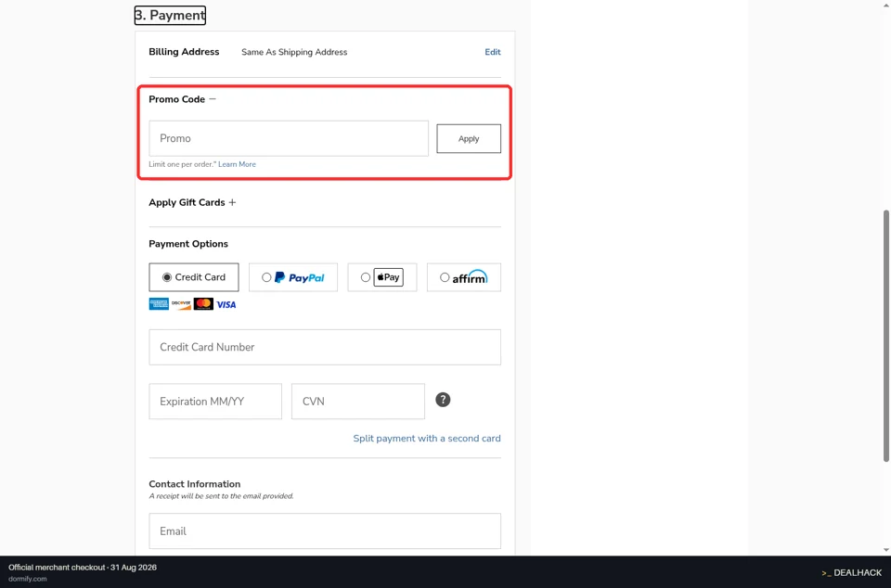
Task: Click the CVN help question mark icon
Action: tap(443, 400)
